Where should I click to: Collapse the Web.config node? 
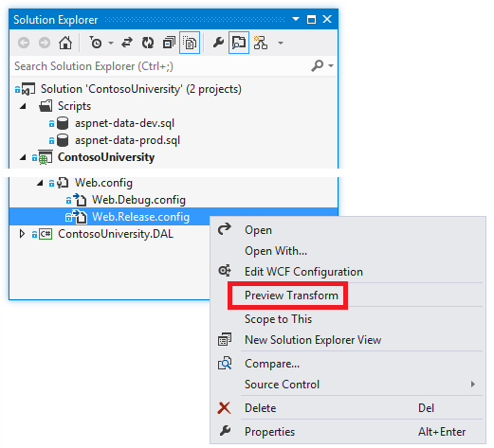(40, 183)
